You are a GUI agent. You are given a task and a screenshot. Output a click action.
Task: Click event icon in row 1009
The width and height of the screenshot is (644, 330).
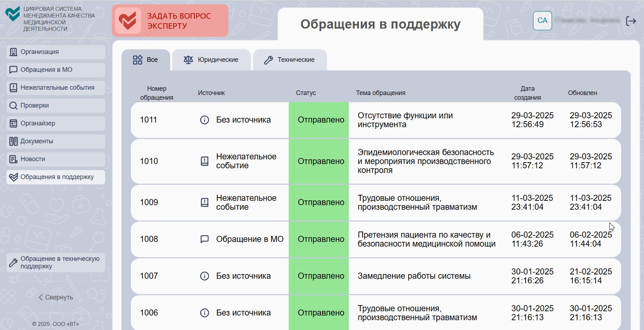[x=204, y=202]
